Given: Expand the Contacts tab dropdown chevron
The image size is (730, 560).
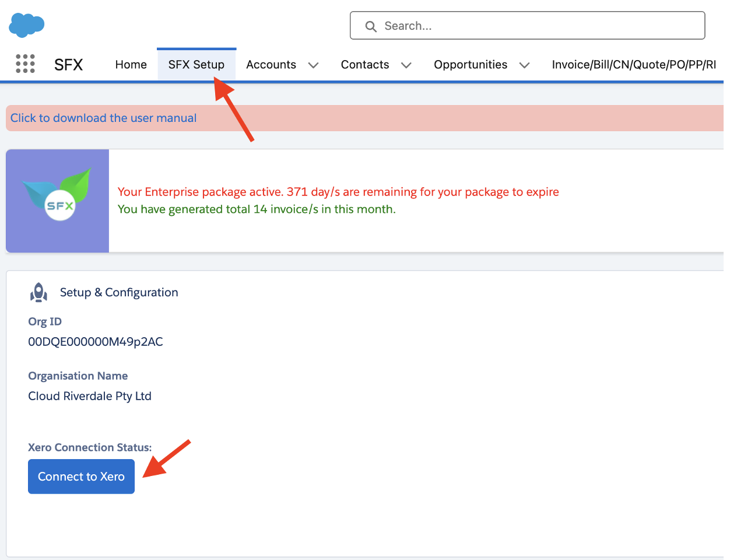Looking at the screenshot, I should 406,65.
